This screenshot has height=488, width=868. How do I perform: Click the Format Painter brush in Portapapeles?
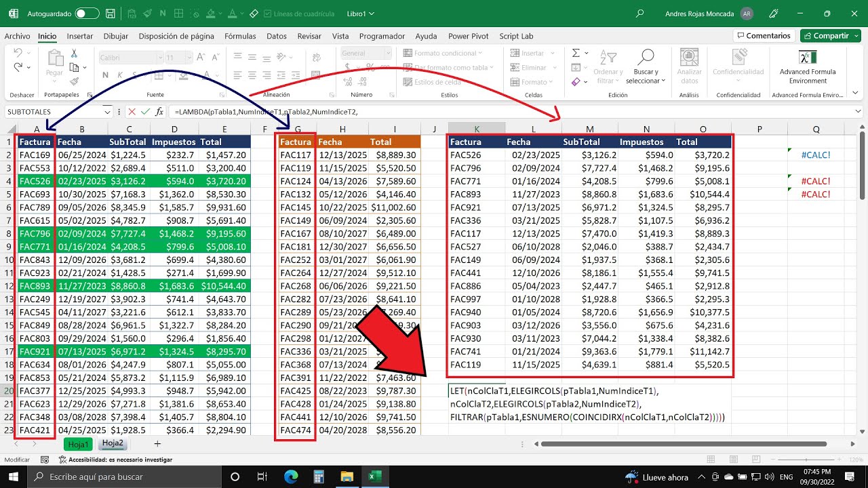coord(74,81)
